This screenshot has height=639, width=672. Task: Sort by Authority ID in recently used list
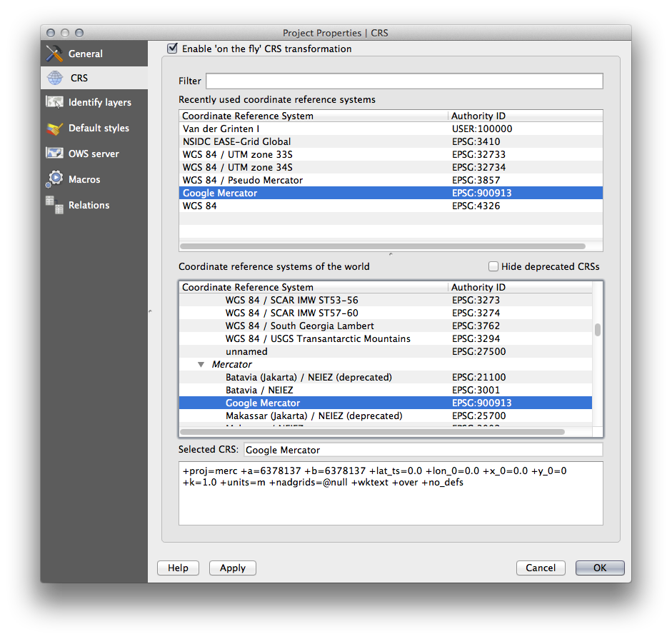(x=477, y=116)
